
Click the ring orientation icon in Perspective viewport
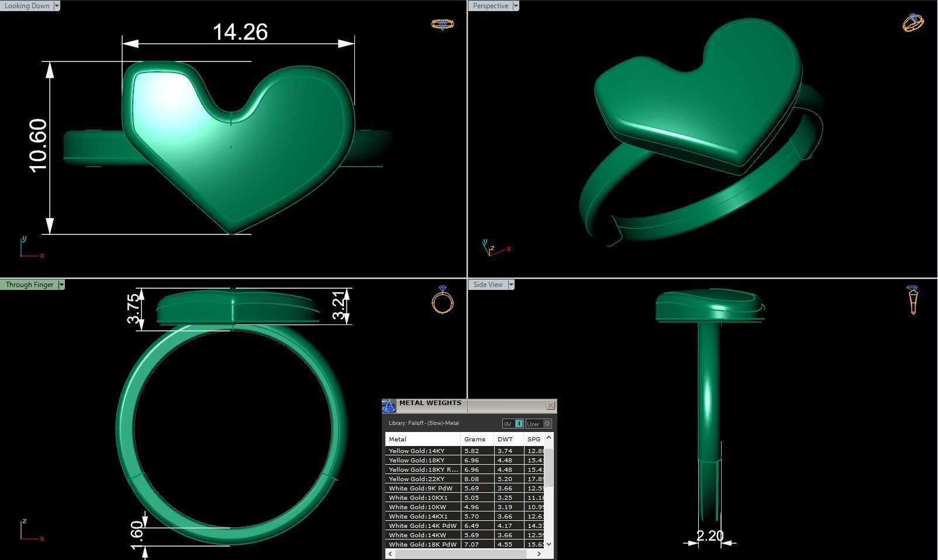coord(912,21)
